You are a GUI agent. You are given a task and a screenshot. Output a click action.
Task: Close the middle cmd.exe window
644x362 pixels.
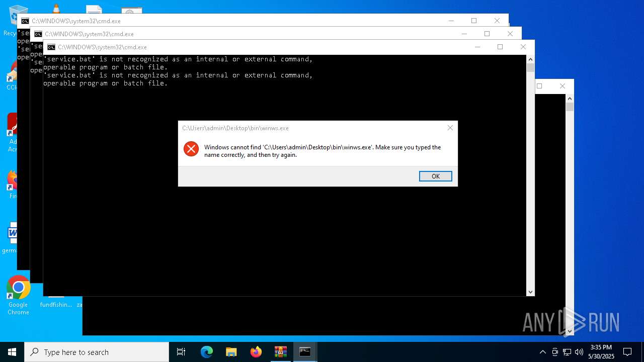[x=510, y=34]
